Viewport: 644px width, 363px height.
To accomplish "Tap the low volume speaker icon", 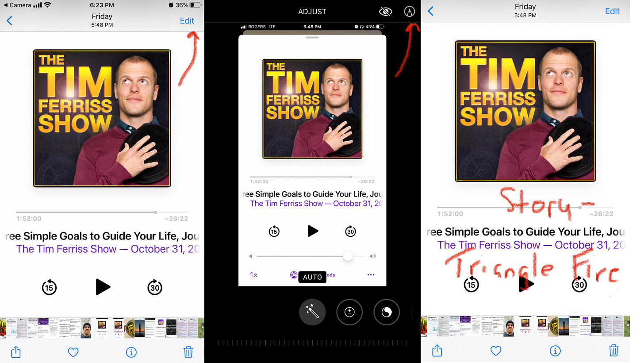I will point(250,256).
